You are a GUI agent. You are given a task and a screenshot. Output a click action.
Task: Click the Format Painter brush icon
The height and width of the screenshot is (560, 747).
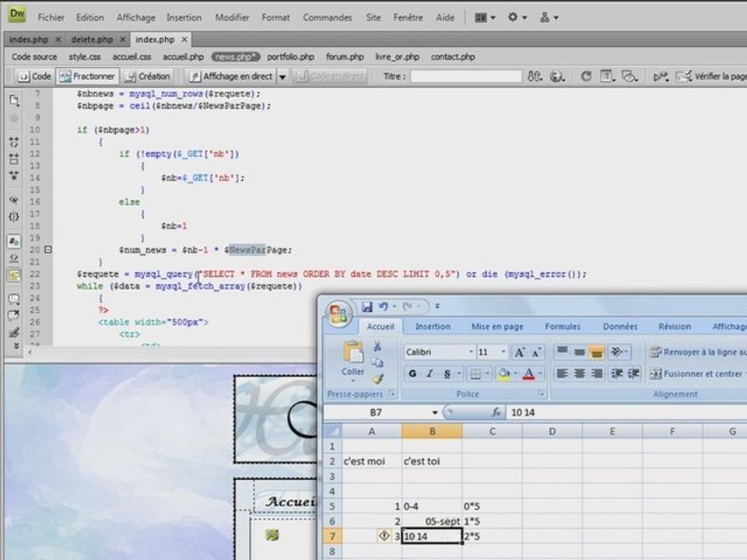click(378, 380)
